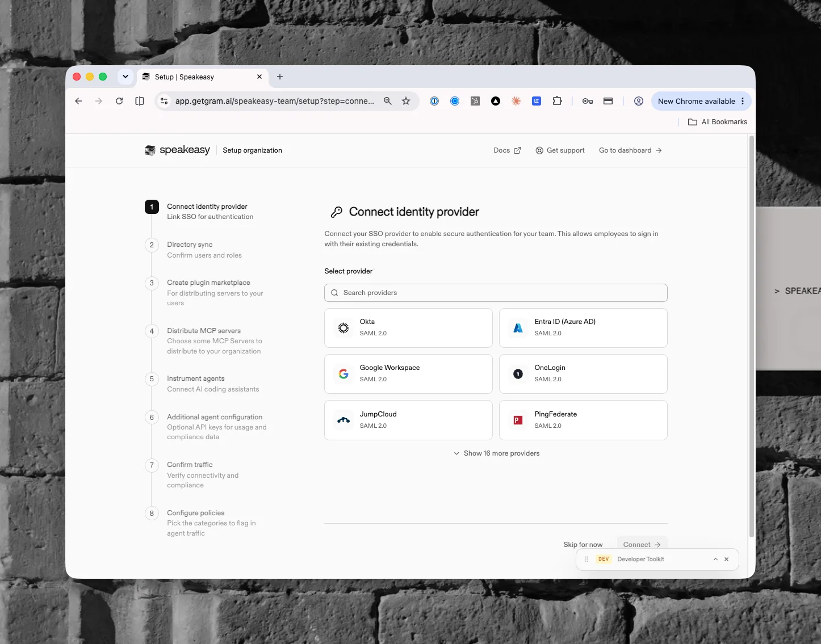Click the page vertical scrollbar
Image resolution: width=821 pixels, height=644 pixels.
[752, 336]
